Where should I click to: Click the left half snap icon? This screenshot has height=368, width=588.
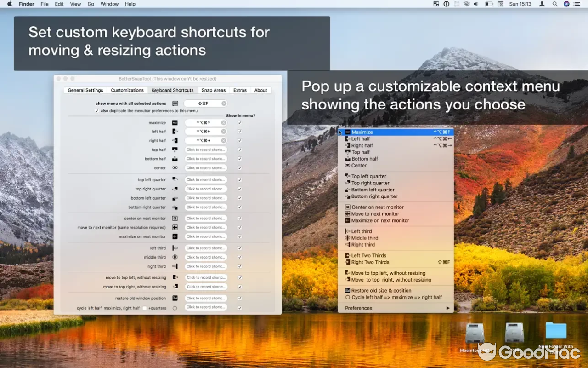tap(175, 131)
